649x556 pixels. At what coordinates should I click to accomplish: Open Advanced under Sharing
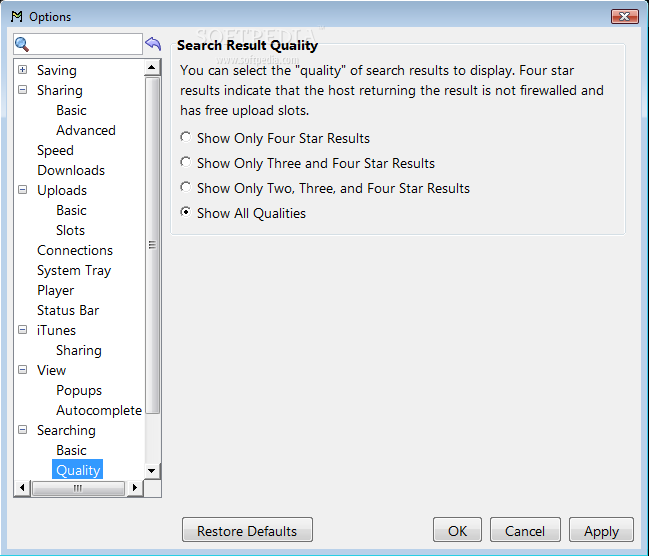86,130
